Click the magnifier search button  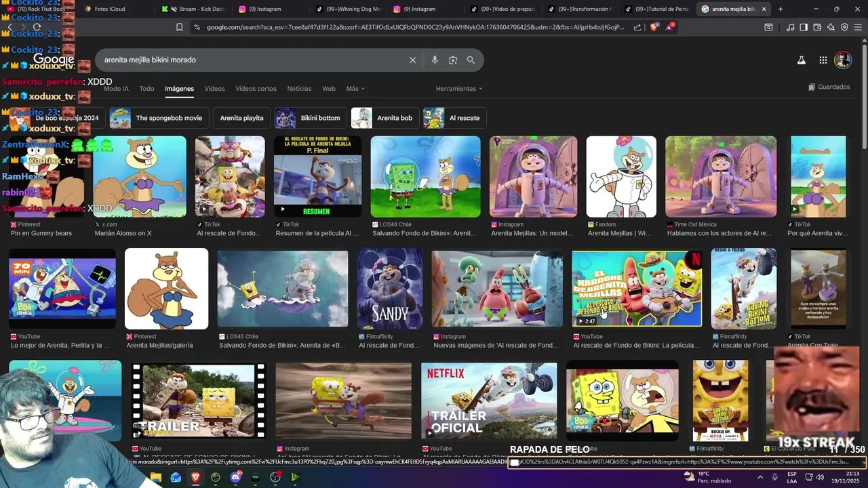point(471,60)
